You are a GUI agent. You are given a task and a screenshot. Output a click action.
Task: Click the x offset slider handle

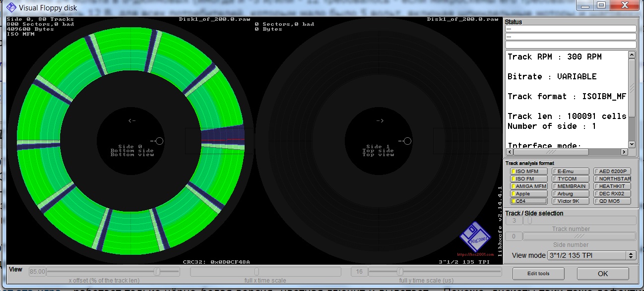point(157,272)
